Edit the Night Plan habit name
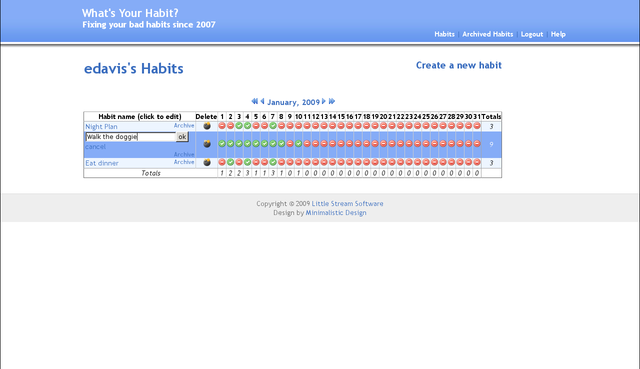The width and height of the screenshot is (640, 369). click(x=101, y=127)
